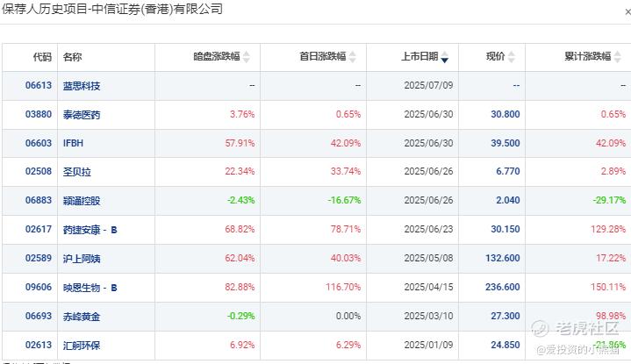Select current price 236.600
The height and width of the screenshot is (364, 631).
[x=503, y=287]
